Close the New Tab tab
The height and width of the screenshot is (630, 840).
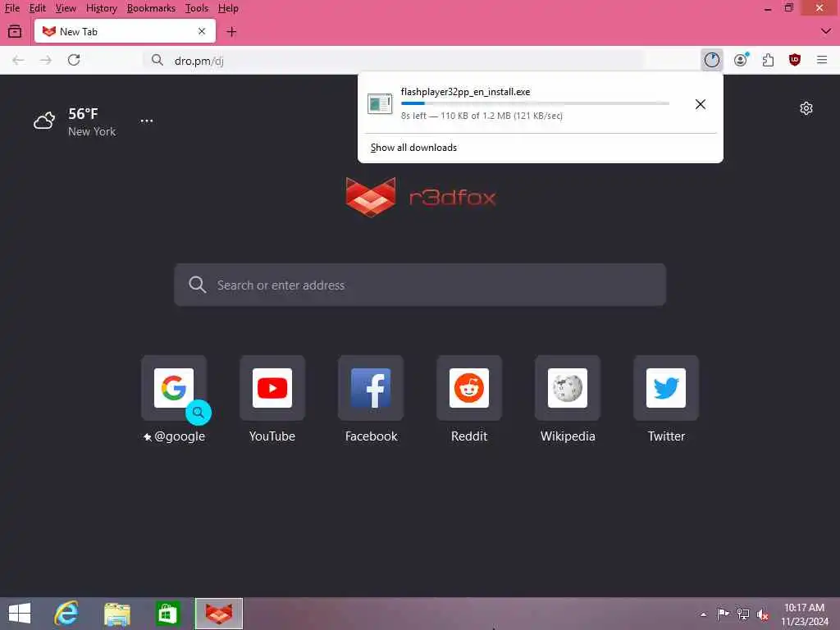[x=202, y=32]
